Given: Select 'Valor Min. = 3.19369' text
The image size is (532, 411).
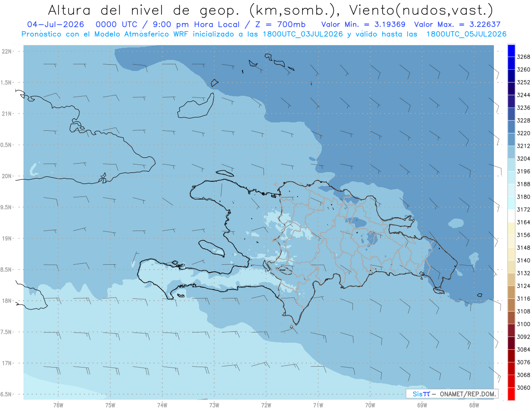Looking at the screenshot, I should coord(364,24).
